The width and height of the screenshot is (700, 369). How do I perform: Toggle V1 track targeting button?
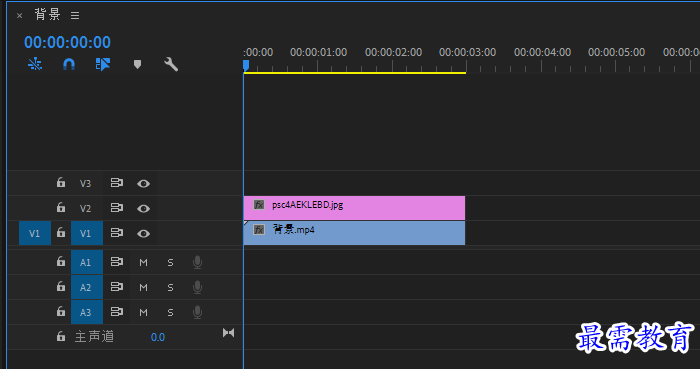pos(87,233)
